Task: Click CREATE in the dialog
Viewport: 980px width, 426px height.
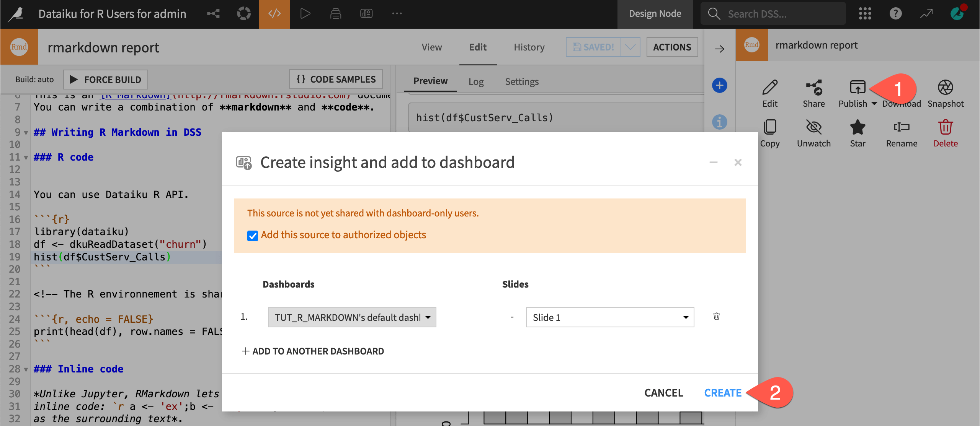Action: coord(723,393)
